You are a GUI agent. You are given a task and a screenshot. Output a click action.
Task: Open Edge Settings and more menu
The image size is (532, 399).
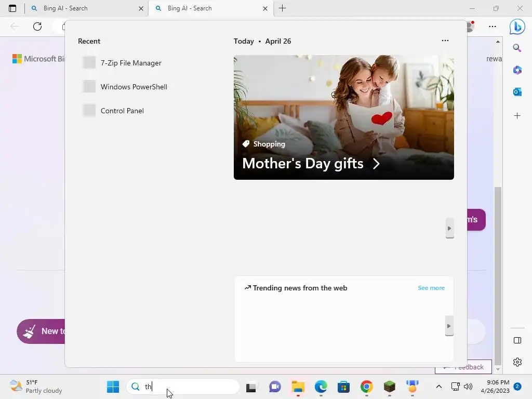[493, 26]
